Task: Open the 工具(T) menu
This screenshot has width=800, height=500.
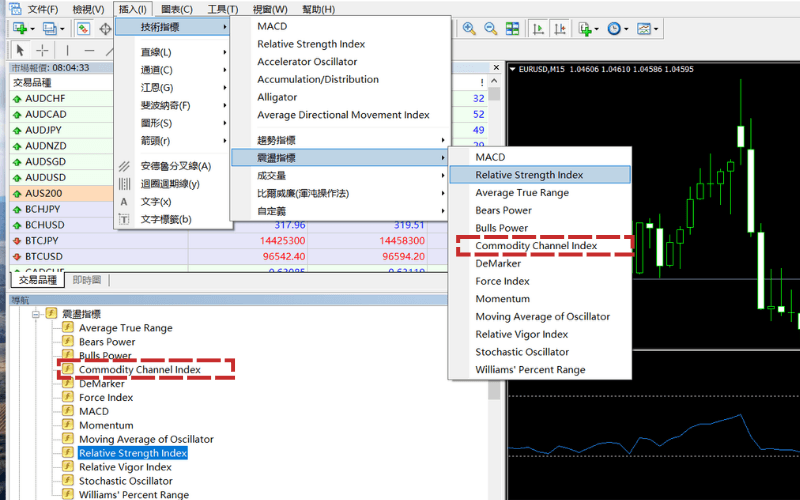Action: (x=222, y=9)
